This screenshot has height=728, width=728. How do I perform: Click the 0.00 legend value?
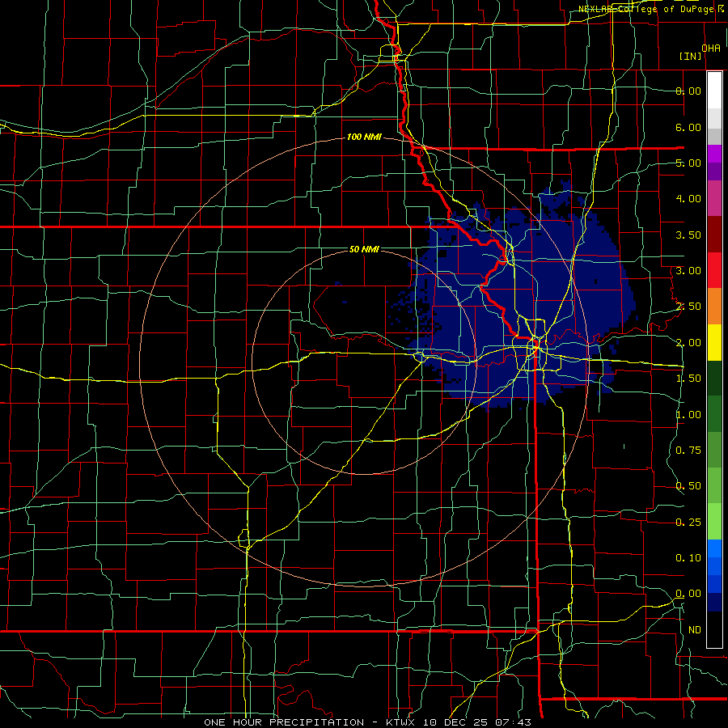(x=688, y=594)
